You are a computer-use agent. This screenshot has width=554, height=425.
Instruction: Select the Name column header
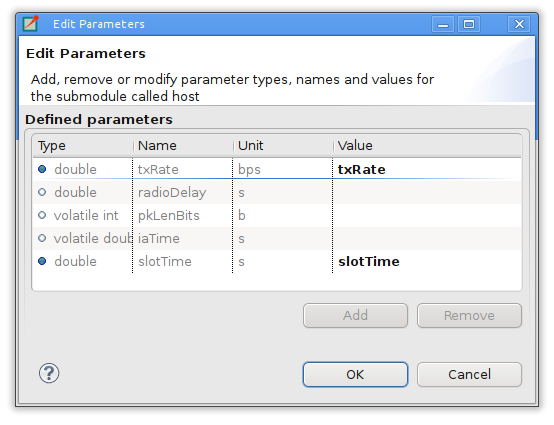(x=183, y=146)
